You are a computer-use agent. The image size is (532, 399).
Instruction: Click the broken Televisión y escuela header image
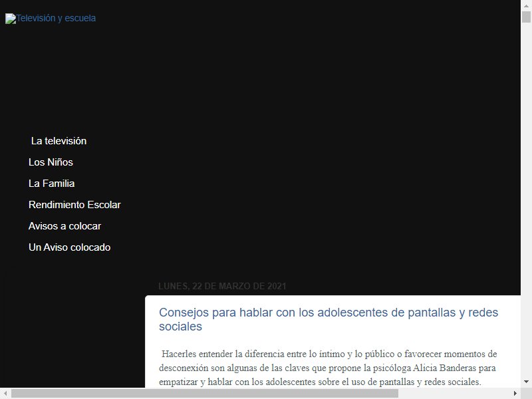tap(51, 19)
